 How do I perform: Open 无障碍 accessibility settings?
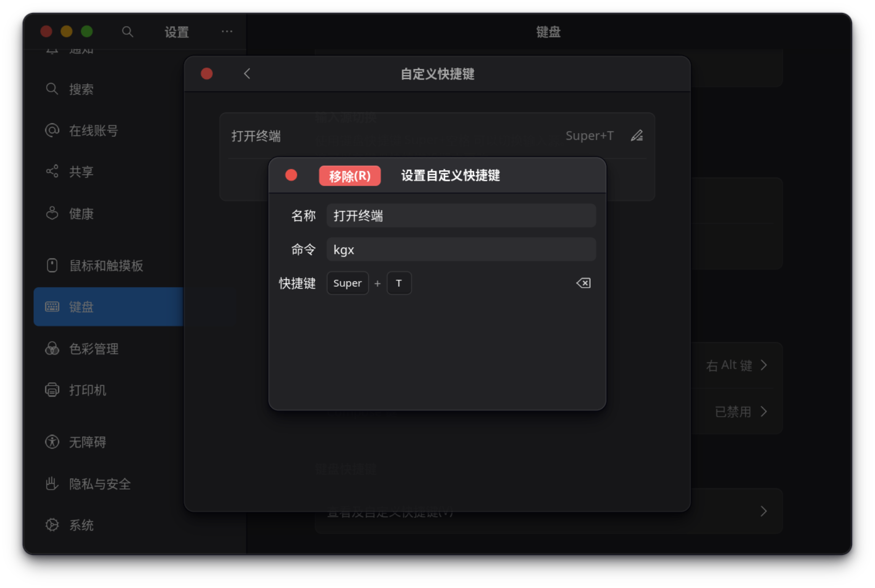[x=87, y=442]
